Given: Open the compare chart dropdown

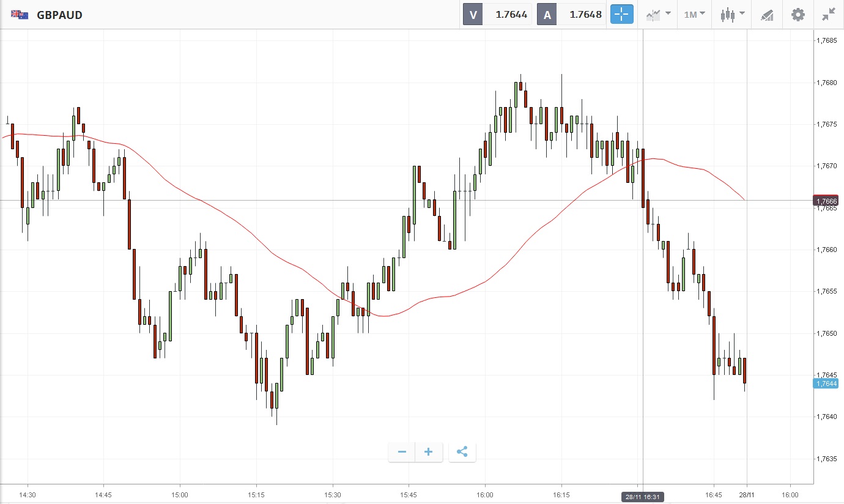Looking at the screenshot, I should click(x=658, y=15).
